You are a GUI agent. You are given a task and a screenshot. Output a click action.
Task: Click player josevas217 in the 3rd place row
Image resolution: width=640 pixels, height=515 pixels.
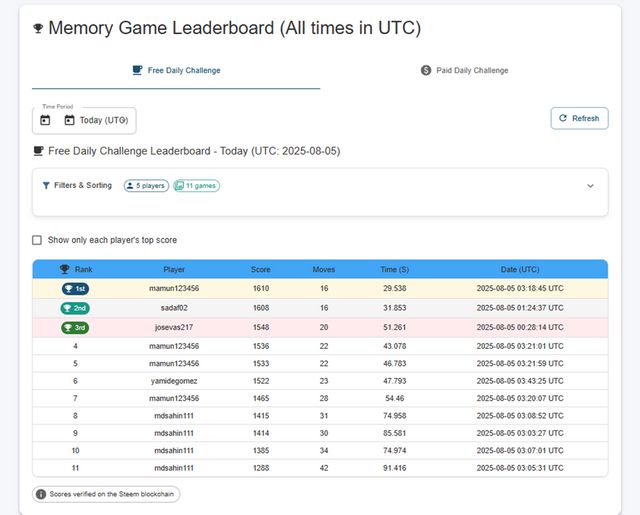click(174, 327)
